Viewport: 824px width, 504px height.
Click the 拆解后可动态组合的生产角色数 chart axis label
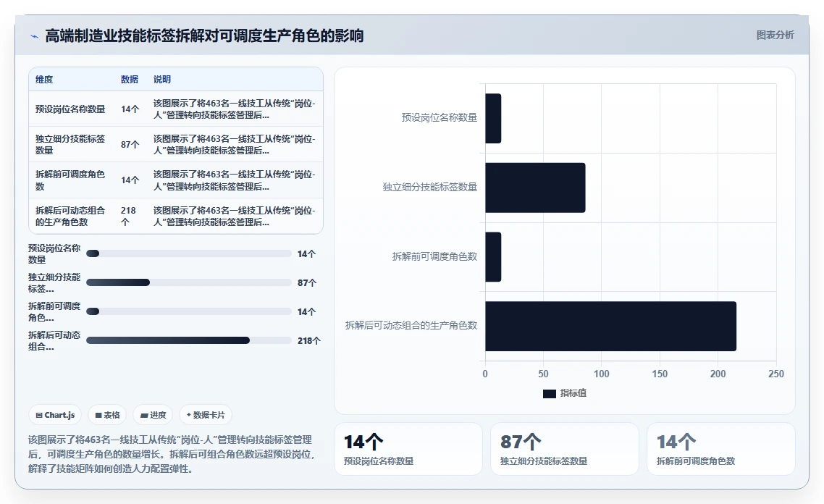pos(411,325)
